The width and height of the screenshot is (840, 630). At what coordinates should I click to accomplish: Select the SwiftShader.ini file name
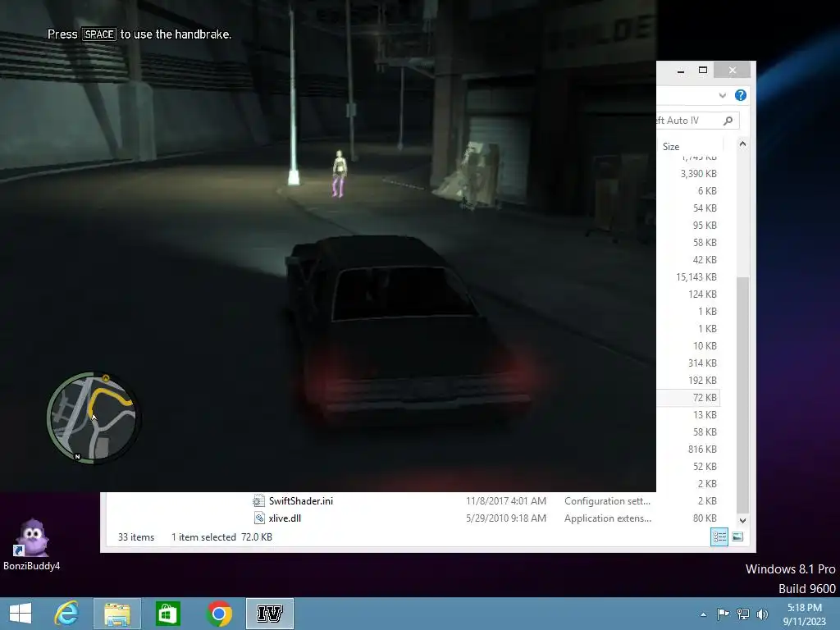coord(300,501)
